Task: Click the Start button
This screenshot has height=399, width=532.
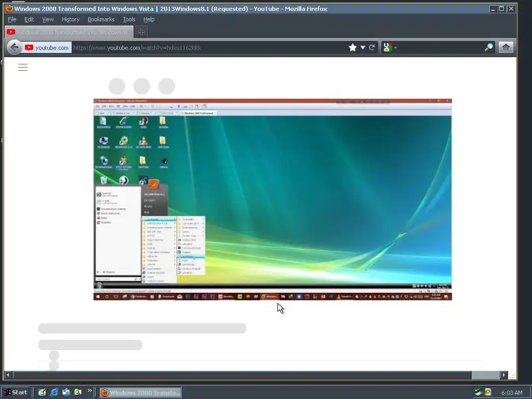Action: [x=16, y=392]
